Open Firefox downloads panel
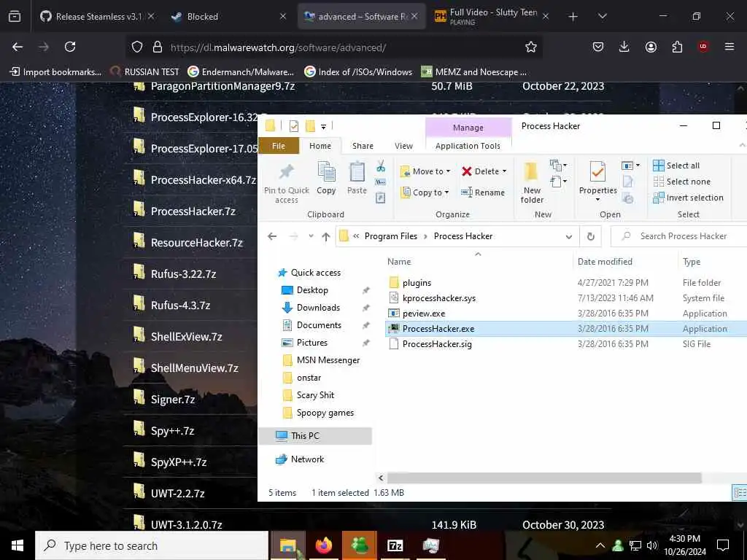Viewport: 747px width, 560px height. 624,47
